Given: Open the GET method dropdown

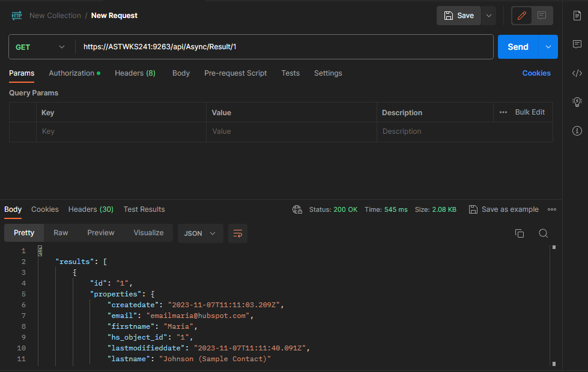Looking at the screenshot, I should [x=40, y=47].
